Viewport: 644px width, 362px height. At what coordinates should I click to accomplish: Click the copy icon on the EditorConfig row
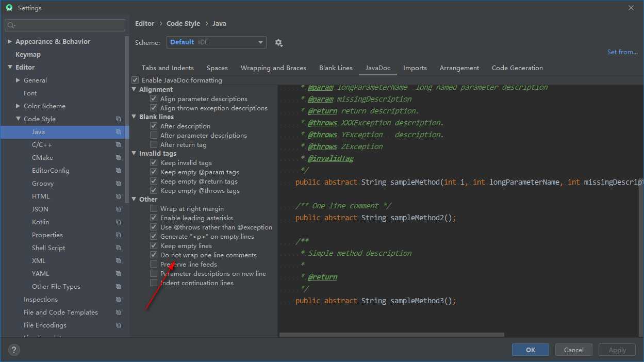[118, 171]
